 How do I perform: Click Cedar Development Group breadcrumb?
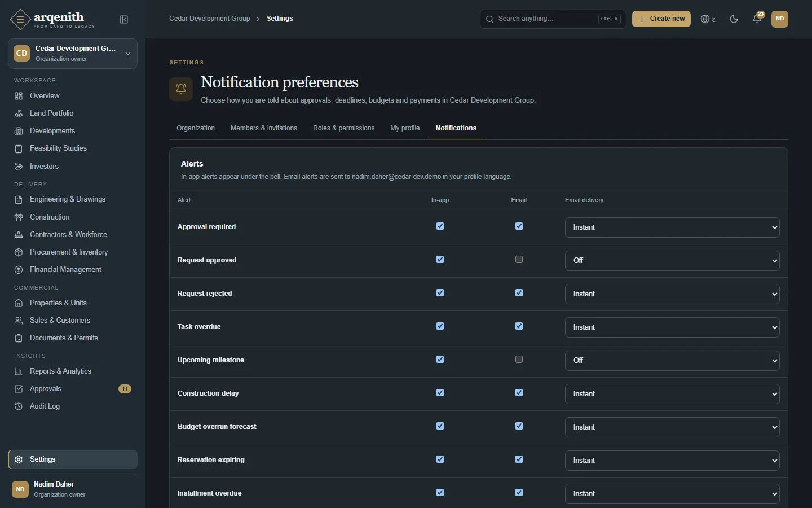coord(210,19)
